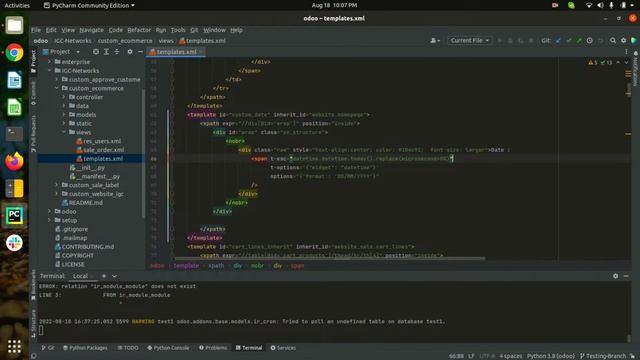Hide the Project panel with minus icon
The image size is (640, 360).
[x=140, y=52]
